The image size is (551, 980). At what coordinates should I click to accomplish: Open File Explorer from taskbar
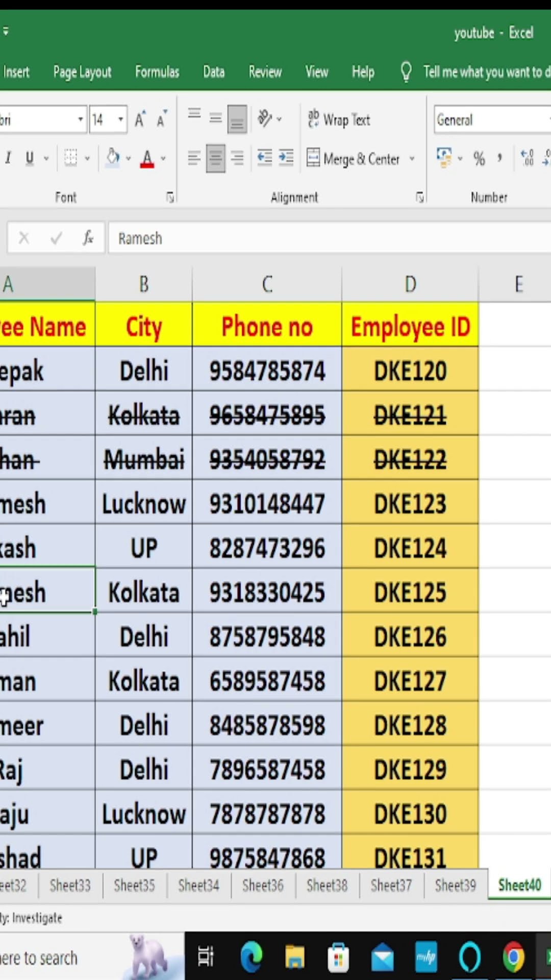[294, 957]
